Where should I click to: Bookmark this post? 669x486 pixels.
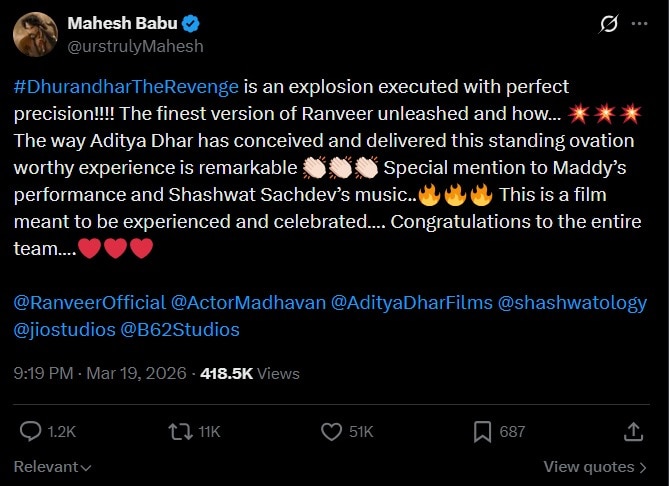[x=482, y=431]
